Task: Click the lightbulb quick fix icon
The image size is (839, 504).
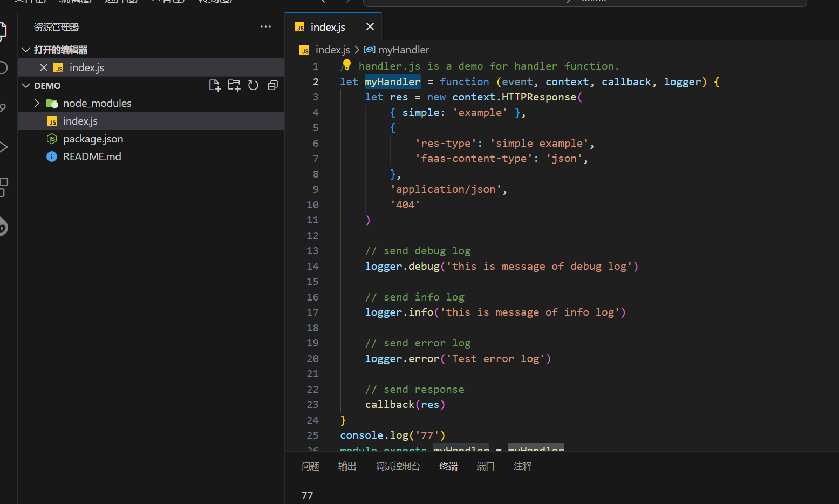Action: 347,65
